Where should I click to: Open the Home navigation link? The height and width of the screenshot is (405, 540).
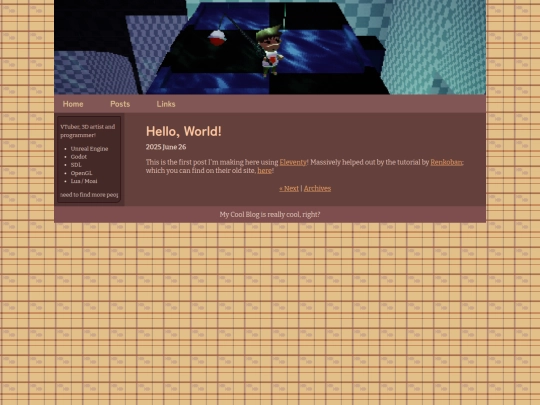[73, 104]
